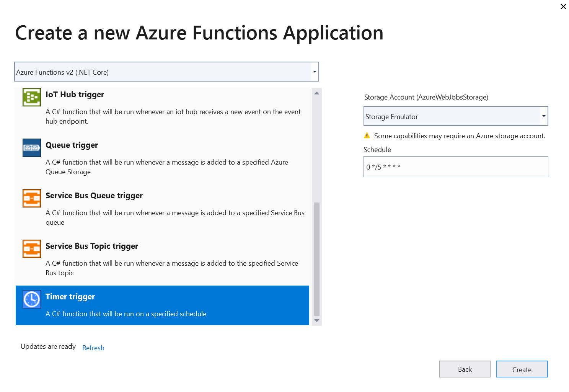Screen dimensions: 569x392
Task: Click the 'Updates are ready' status text
Action: 48,346
